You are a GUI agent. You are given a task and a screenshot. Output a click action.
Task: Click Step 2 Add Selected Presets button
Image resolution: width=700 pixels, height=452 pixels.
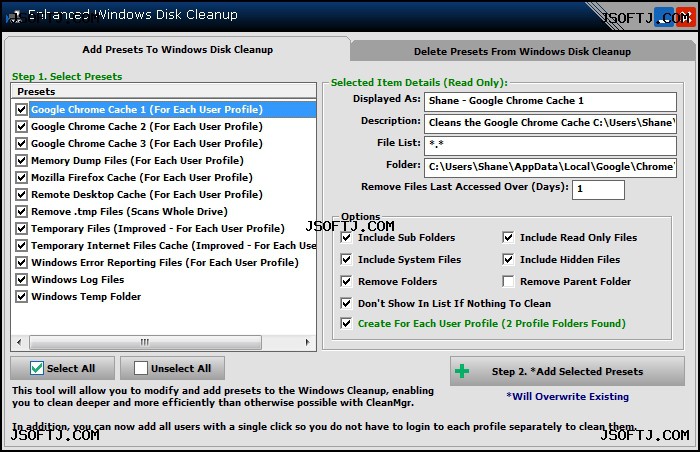[567, 371]
